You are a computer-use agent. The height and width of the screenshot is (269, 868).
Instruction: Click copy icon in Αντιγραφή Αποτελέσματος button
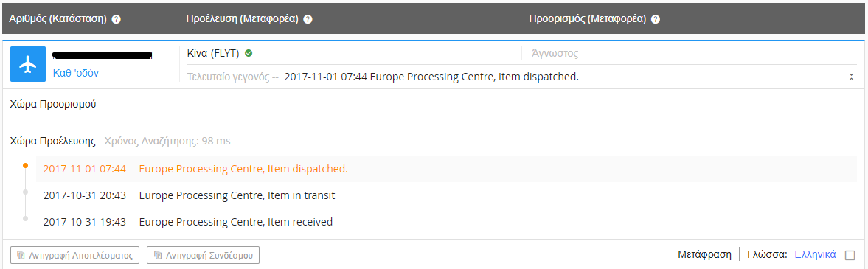point(21,255)
